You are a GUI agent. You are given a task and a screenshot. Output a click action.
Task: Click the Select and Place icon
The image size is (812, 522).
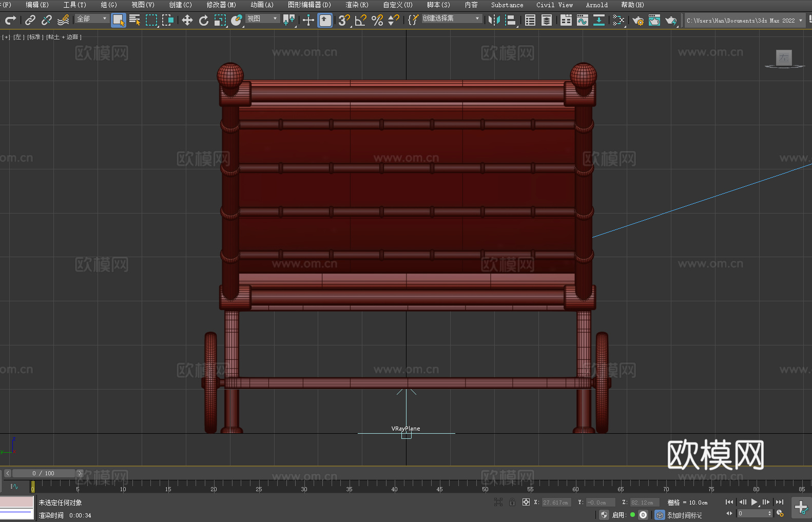(x=237, y=20)
